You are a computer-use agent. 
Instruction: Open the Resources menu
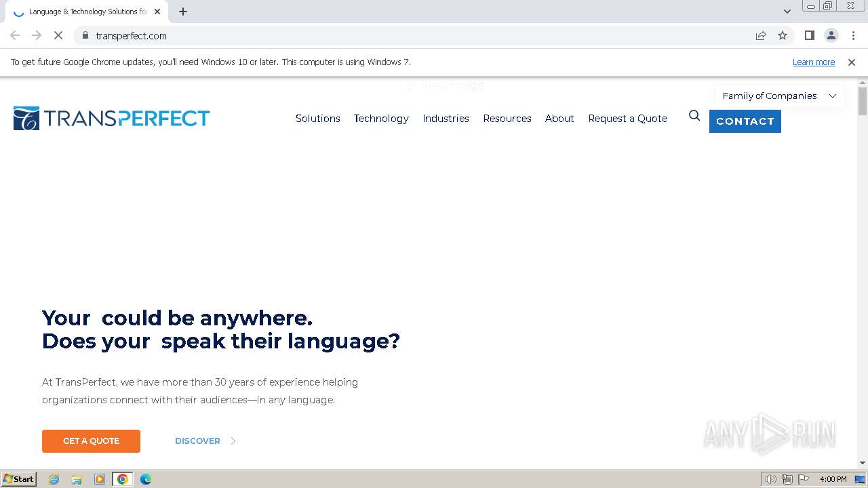coord(507,119)
